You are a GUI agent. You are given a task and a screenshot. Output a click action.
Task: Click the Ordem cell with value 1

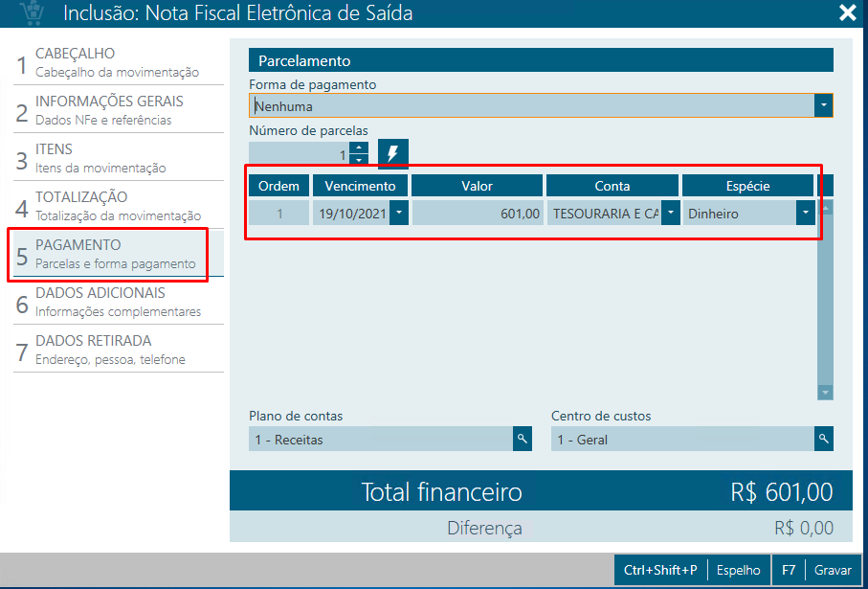279,213
